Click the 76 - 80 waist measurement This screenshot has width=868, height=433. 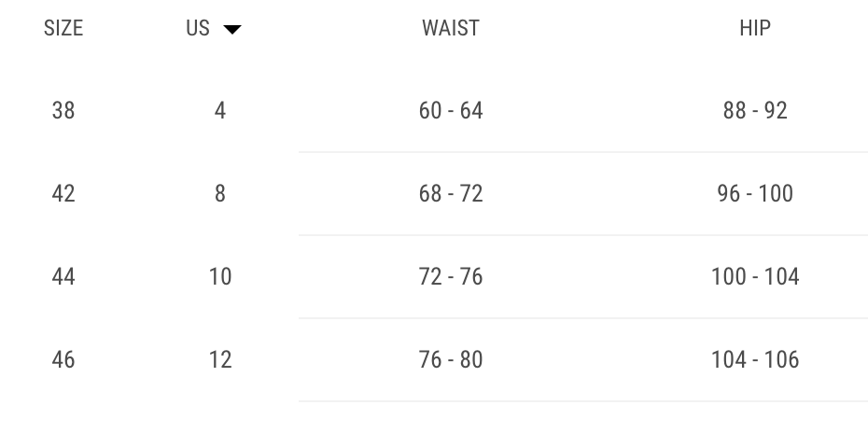tap(451, 359)
